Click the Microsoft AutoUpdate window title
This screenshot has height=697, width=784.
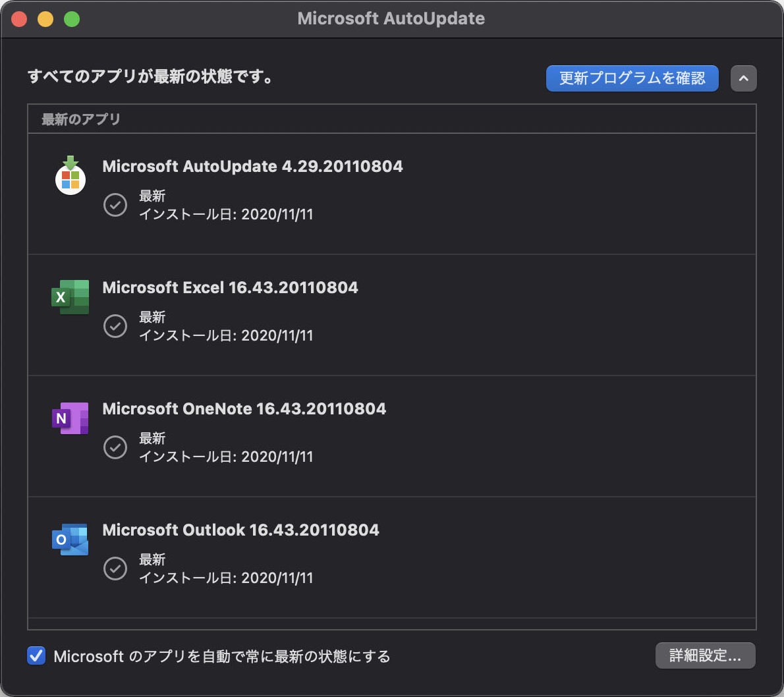391,18
